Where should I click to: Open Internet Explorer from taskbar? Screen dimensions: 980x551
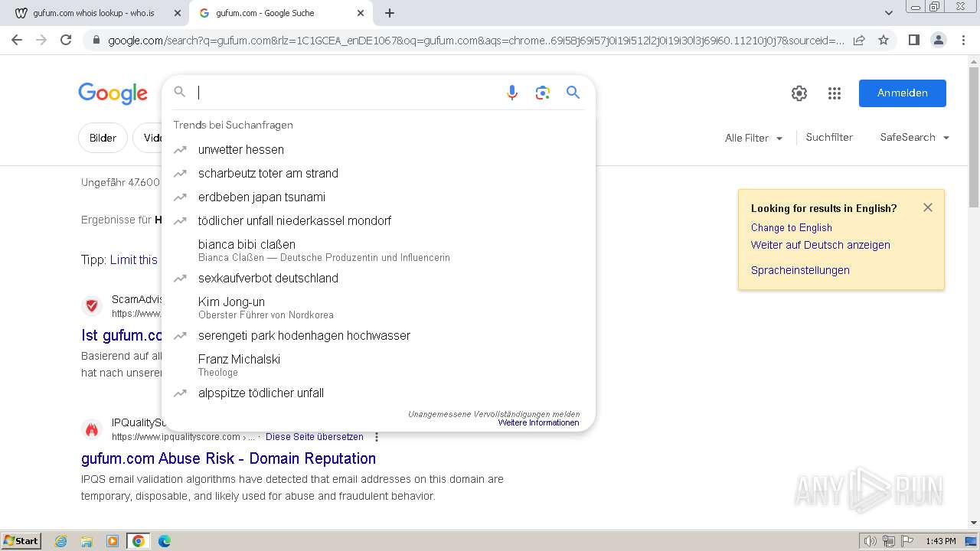61,541
